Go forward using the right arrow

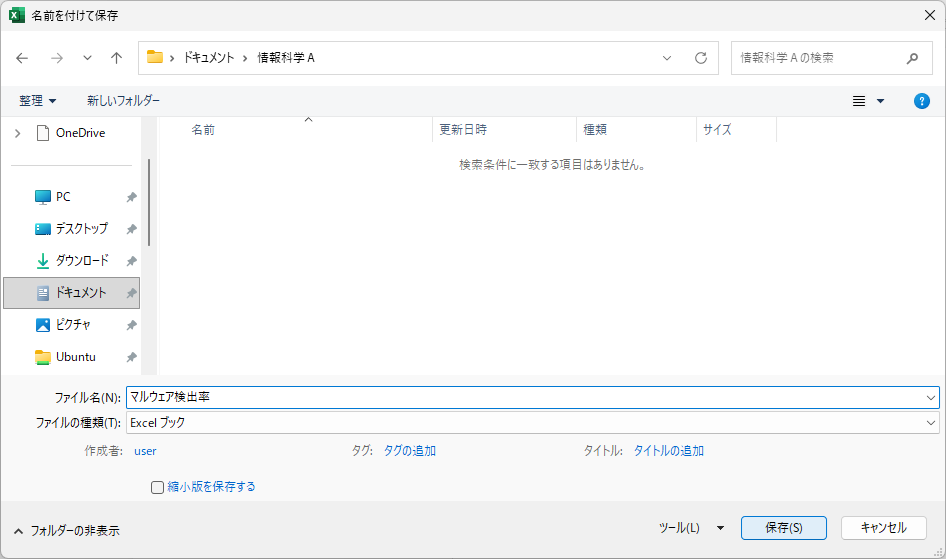(x=57, y=58)
